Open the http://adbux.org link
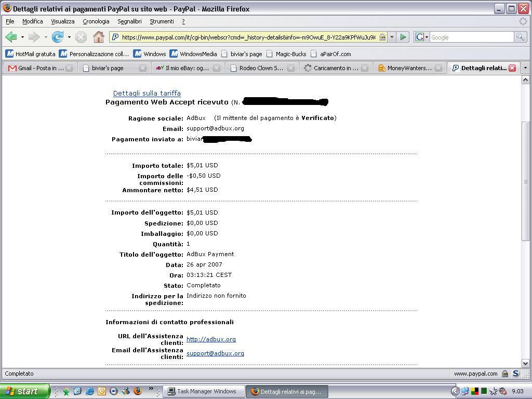The height and width of the screenshot is (399, 532). tap(211, 339)
